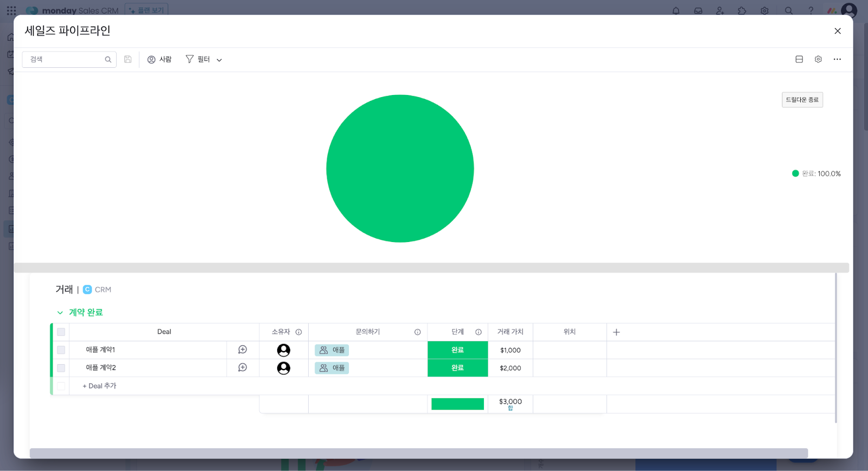Image resolution: width=868 pixels, height=471 pixels.
Task: Click 애플 contact tag in 애플 계약1 row
Action: click(x=331, y=350)
